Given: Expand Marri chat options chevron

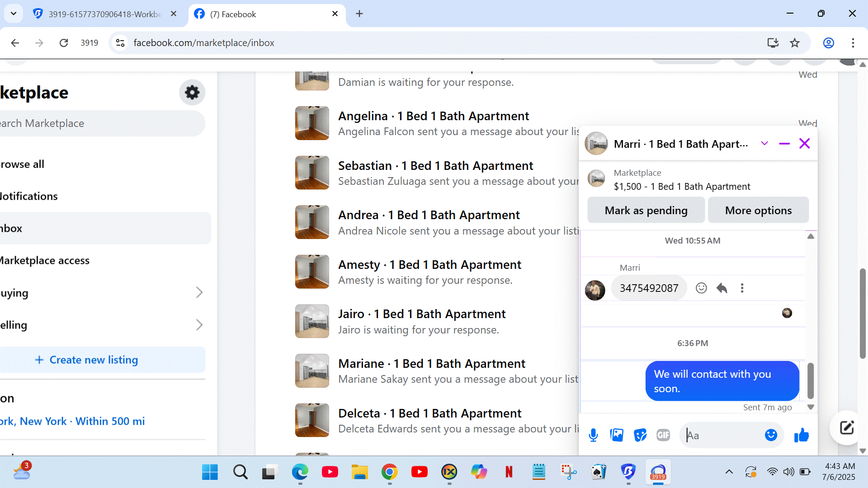Looking at the screenshot, I should [x=764, y=144].
